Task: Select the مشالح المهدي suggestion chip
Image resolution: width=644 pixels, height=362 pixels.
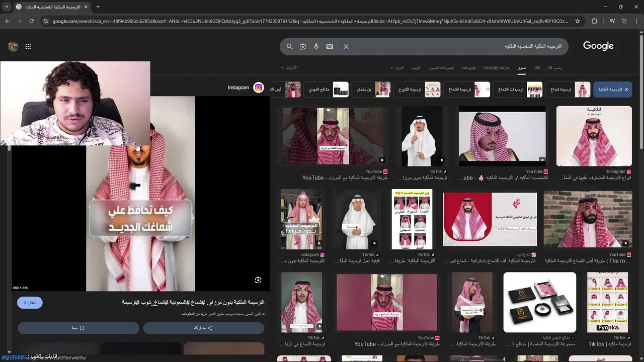Action: point(326,89)
